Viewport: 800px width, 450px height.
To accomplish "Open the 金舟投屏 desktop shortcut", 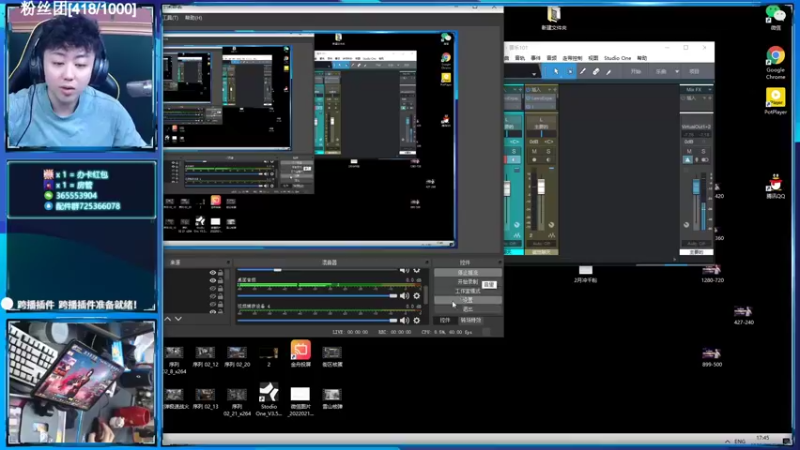I will point(301,354).
